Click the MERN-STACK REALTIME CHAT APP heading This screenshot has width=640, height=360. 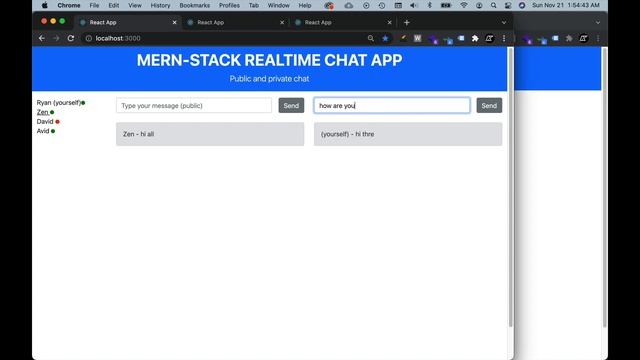(269, 60)
